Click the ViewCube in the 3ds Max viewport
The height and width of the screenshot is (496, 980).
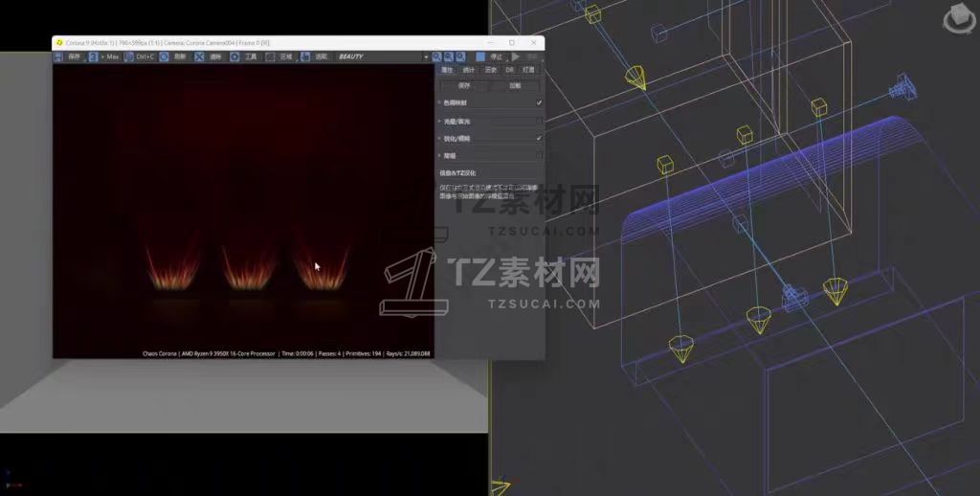959,19
